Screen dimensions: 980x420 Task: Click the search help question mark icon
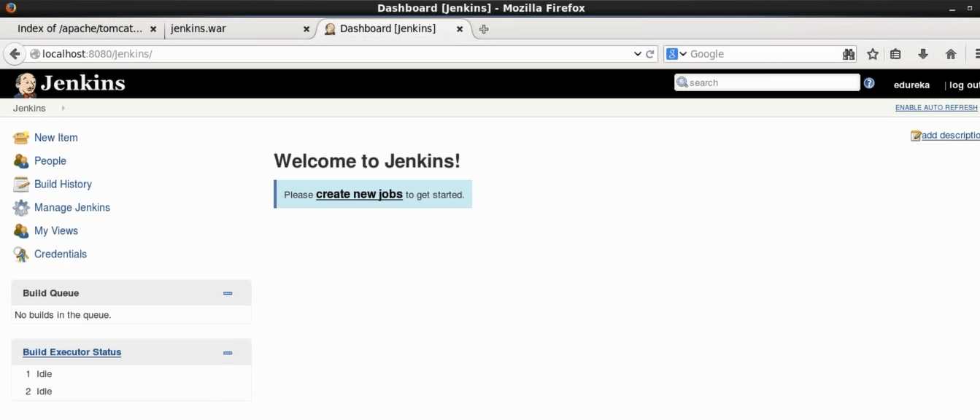(x=869, y=83)
